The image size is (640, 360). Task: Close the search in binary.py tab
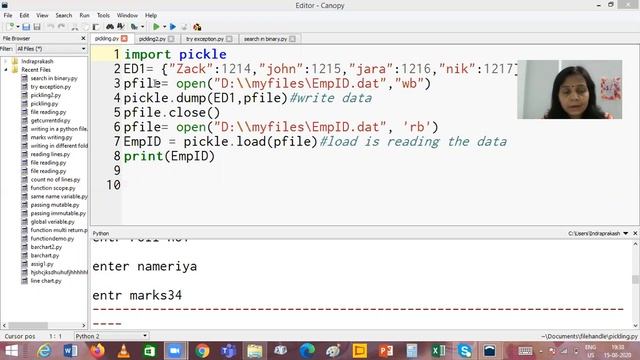pos(292,39)
